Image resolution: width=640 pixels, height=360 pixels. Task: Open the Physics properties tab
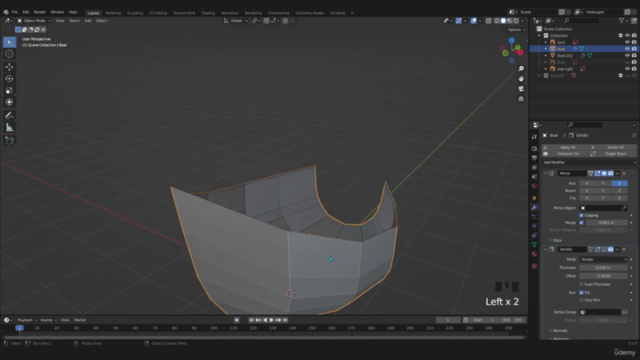pyautogui.click(x=534, y=226)
